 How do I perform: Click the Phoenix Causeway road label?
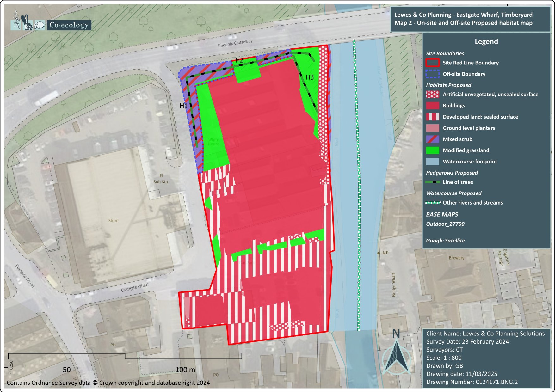coord(235,43)
